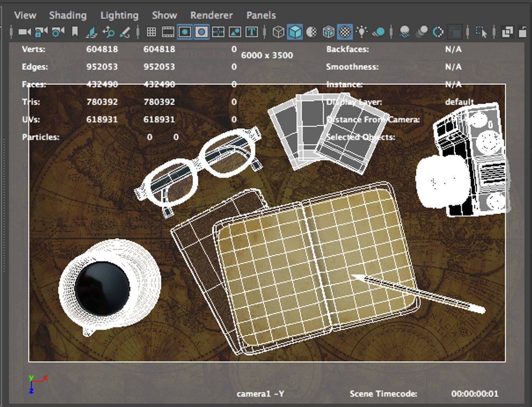Toggle the Textured display checker icon
Screen dimensions: 532x407
(345, 32)
